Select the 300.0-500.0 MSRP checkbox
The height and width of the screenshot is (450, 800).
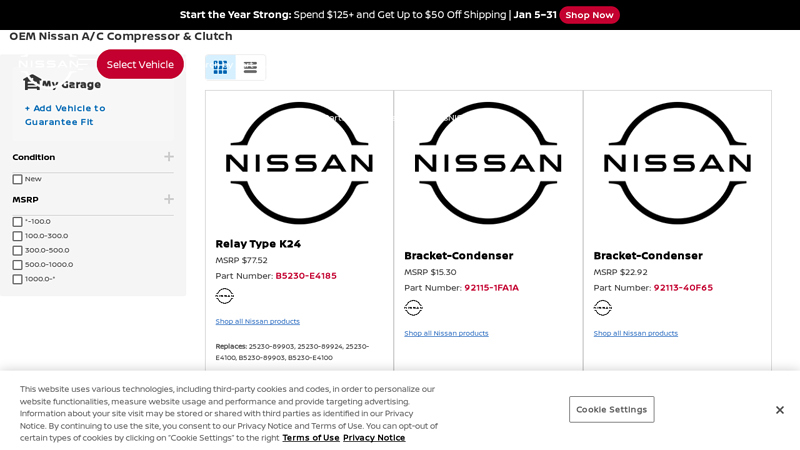tap(18, 251)
